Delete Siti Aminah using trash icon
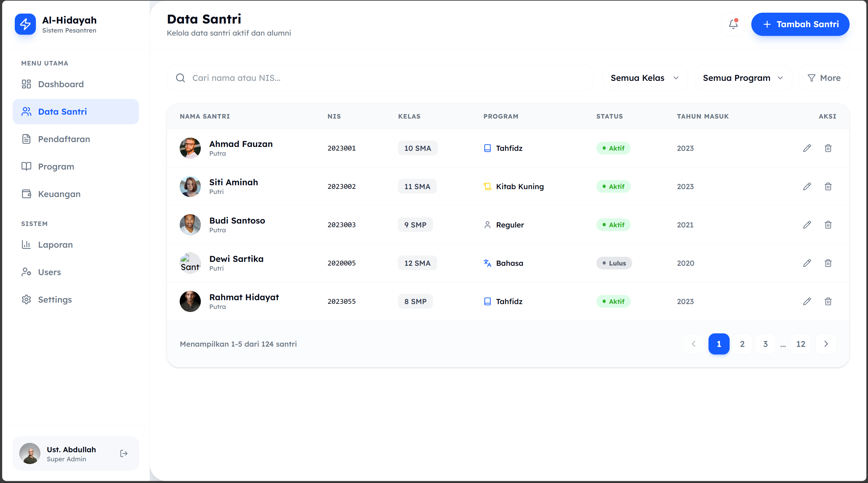Viewport: 868px width, 483px height. pos(828,186)
